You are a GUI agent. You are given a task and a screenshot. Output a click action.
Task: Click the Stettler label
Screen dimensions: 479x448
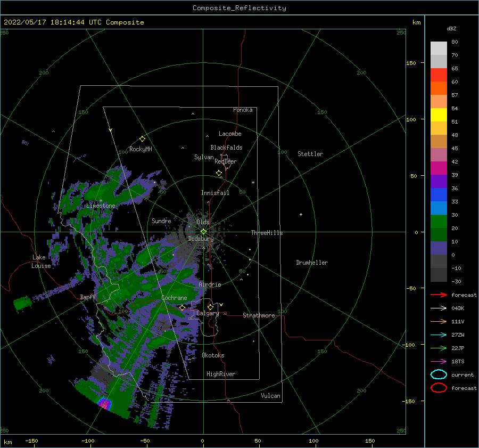310,154
